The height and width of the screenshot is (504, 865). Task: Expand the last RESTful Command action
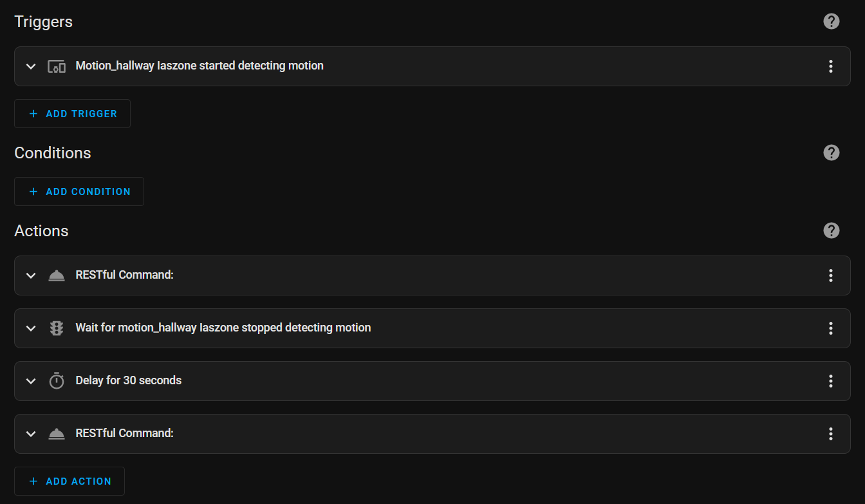(x=30, y=434)
